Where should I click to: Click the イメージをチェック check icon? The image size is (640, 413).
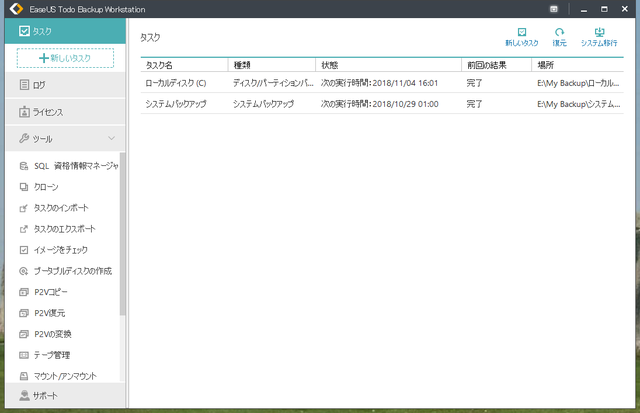24,250
